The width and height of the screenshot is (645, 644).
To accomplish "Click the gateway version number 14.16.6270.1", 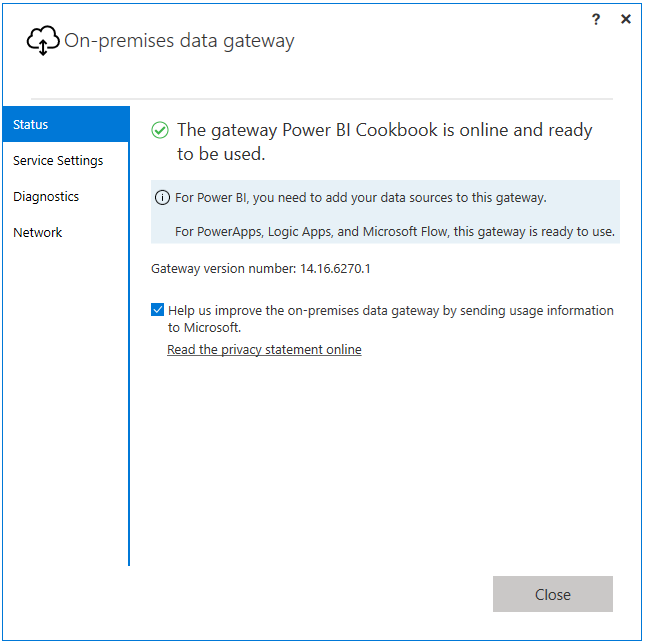I will pyautogui.click(x=335, y=269).
